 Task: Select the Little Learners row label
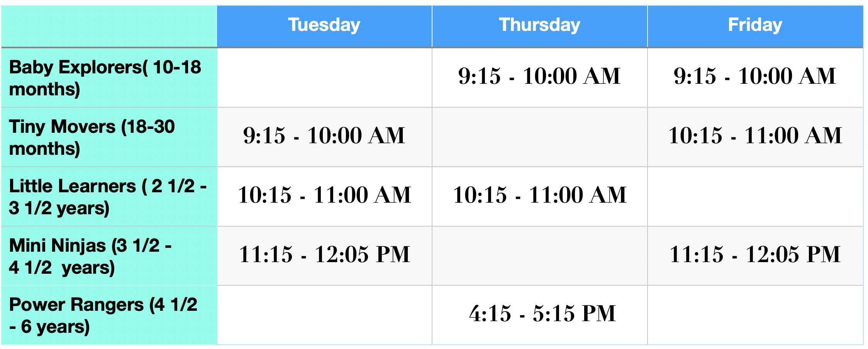pos(107,197)
